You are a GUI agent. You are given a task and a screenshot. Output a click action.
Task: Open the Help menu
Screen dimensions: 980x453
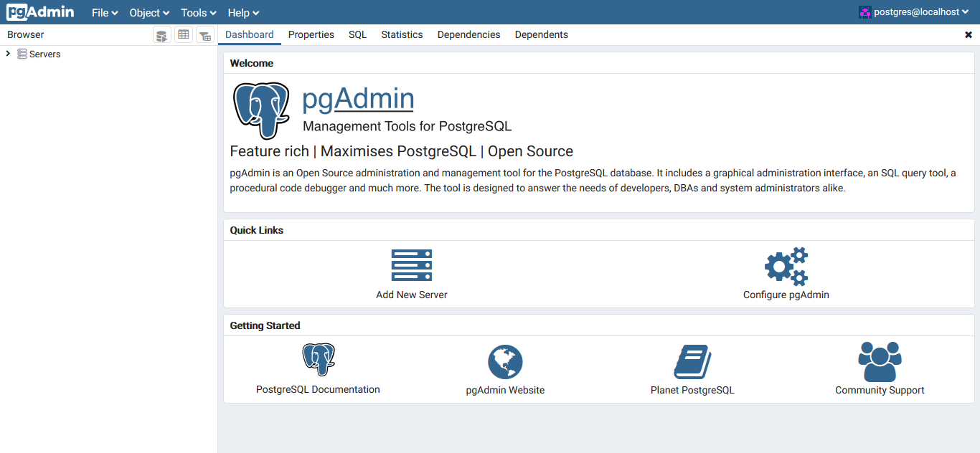coord(242,12)
